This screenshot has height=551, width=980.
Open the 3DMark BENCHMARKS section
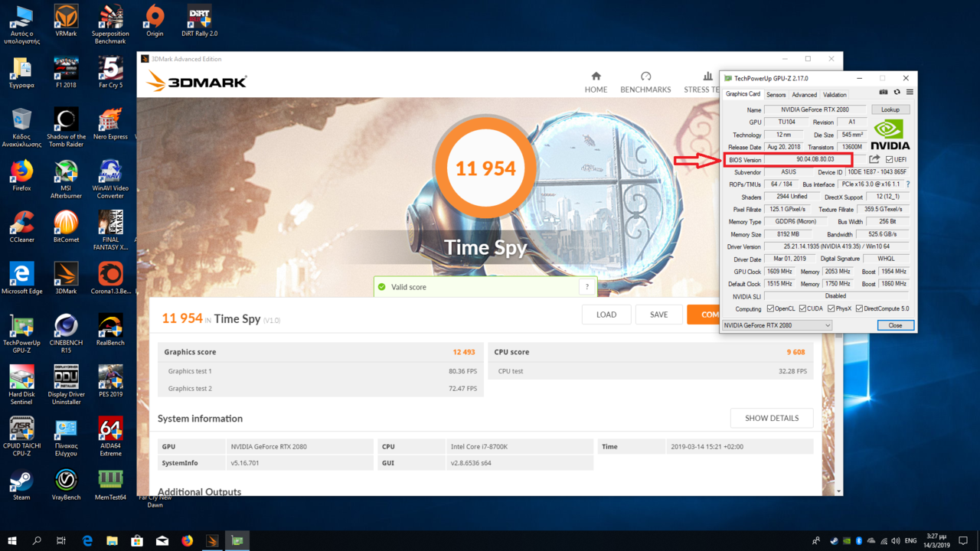pos(645,83)
